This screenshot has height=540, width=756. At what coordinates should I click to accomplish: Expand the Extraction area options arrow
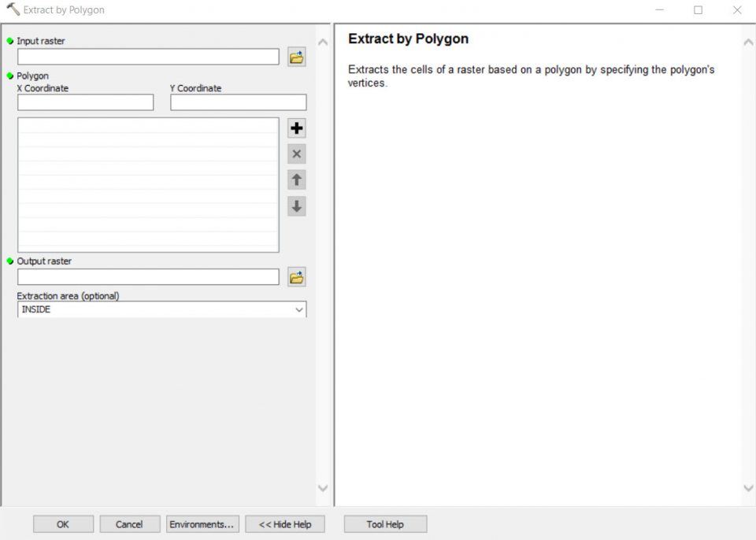[299, 309]
